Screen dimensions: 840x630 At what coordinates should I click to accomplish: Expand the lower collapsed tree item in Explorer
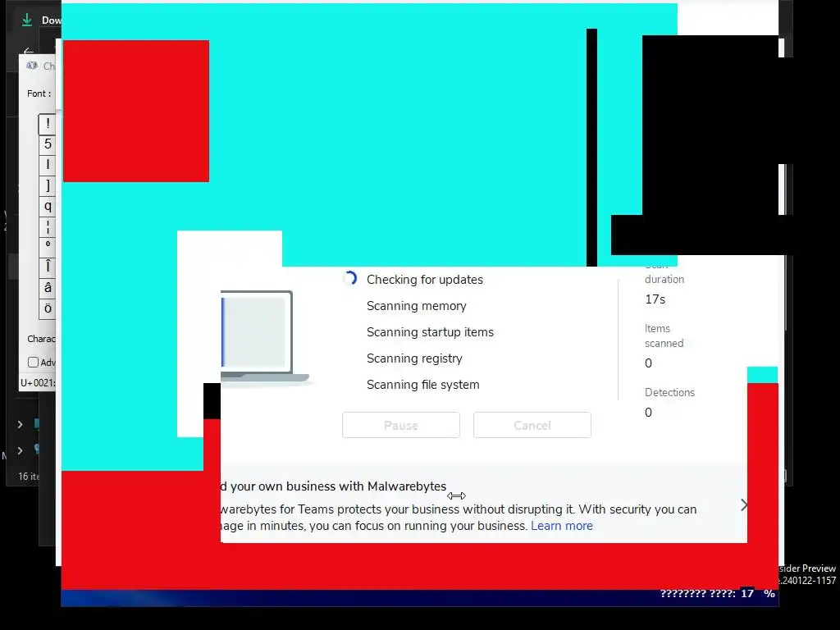coord(20,450)
